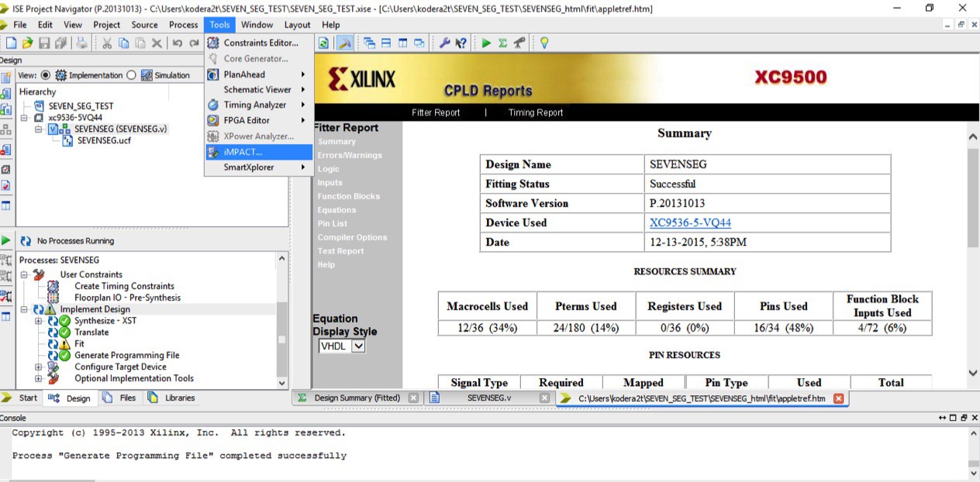Click the Undo arrow icon
This screenshot has height=482, width=980.
coord(178,43)
